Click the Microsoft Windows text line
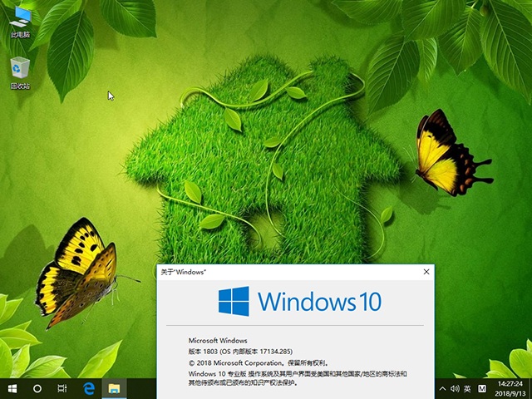This screenshot has height=399, width=532. pyautogui.click(x=218, y=340)
